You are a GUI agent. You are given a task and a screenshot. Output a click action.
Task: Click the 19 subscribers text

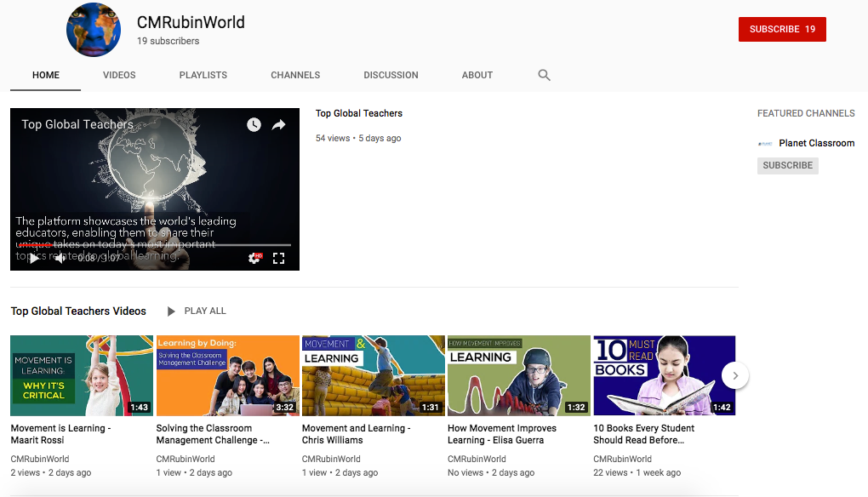coord(168,41)
